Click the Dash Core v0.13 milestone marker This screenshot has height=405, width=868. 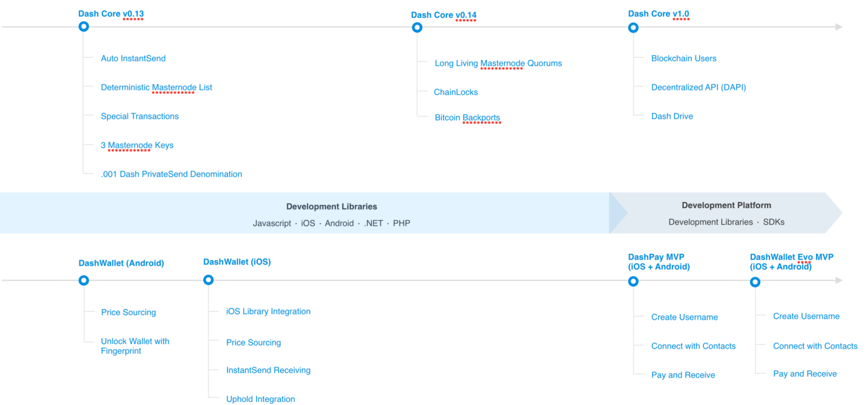[x=84, y=26]
